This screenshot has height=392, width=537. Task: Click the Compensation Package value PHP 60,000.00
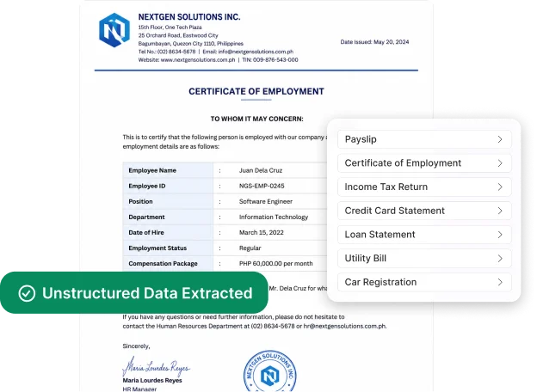click(x=275, y=264)
